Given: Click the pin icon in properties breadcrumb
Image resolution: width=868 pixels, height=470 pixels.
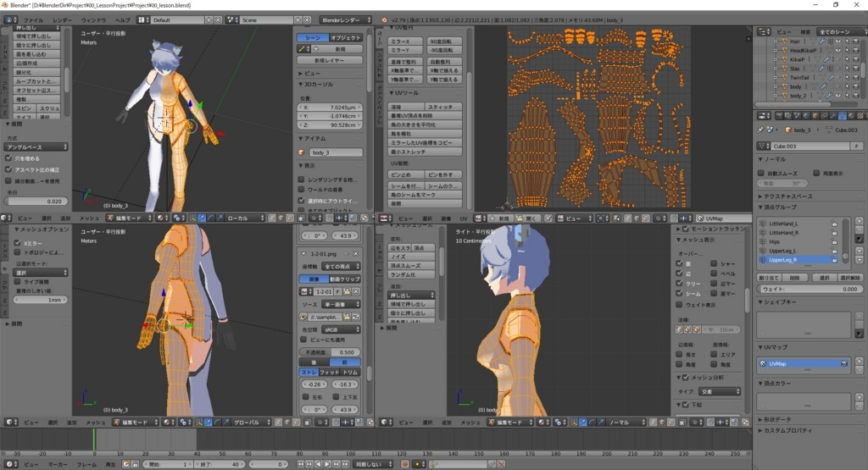Looking at the screenshot, I should point(760,130).
